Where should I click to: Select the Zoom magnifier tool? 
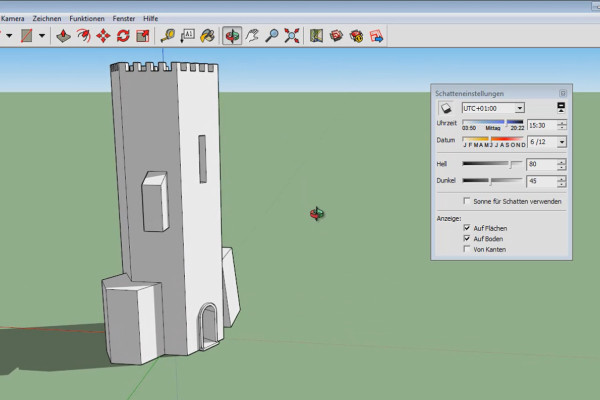272,36
